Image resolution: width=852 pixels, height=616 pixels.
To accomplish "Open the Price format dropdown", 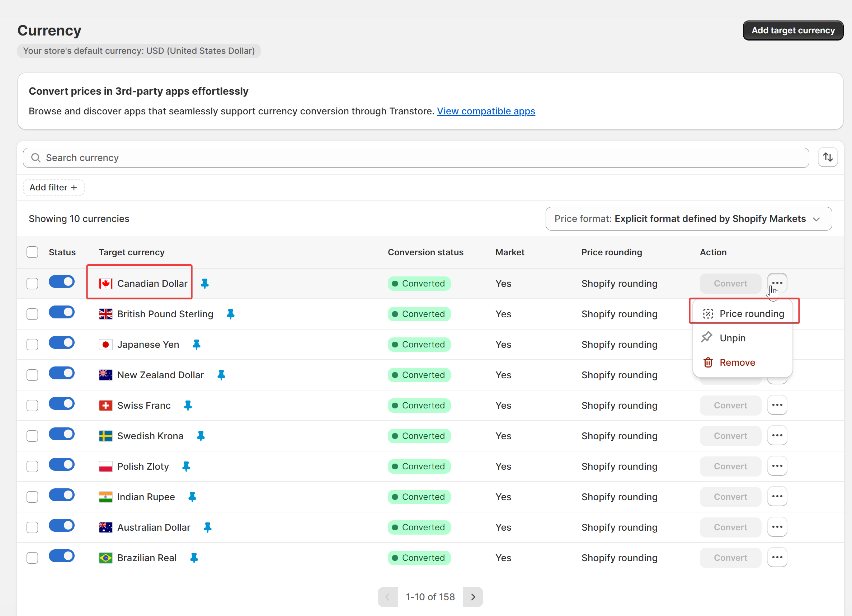I will pos(688,218).
